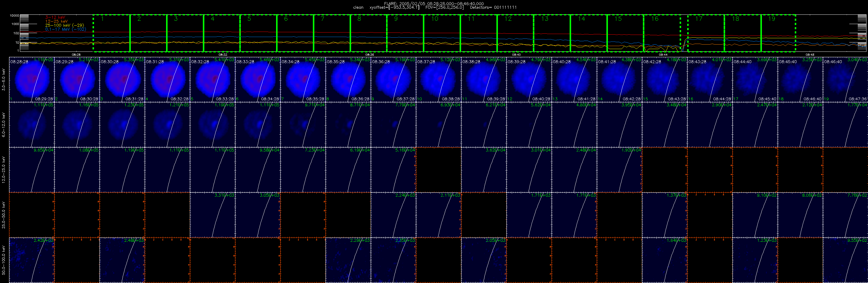
Task: Click the 08:44 time axis tick label
Action: coord(663,54)
